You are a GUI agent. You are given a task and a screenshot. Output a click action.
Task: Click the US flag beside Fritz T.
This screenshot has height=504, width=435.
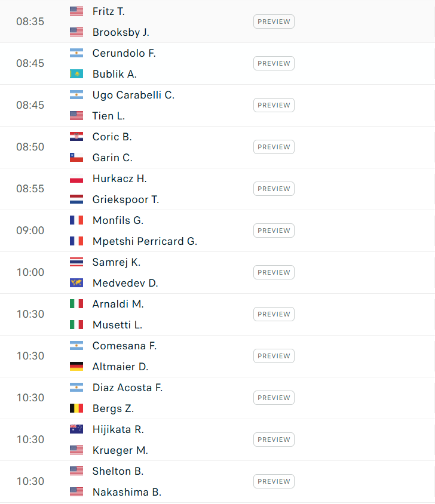[76, 11]
